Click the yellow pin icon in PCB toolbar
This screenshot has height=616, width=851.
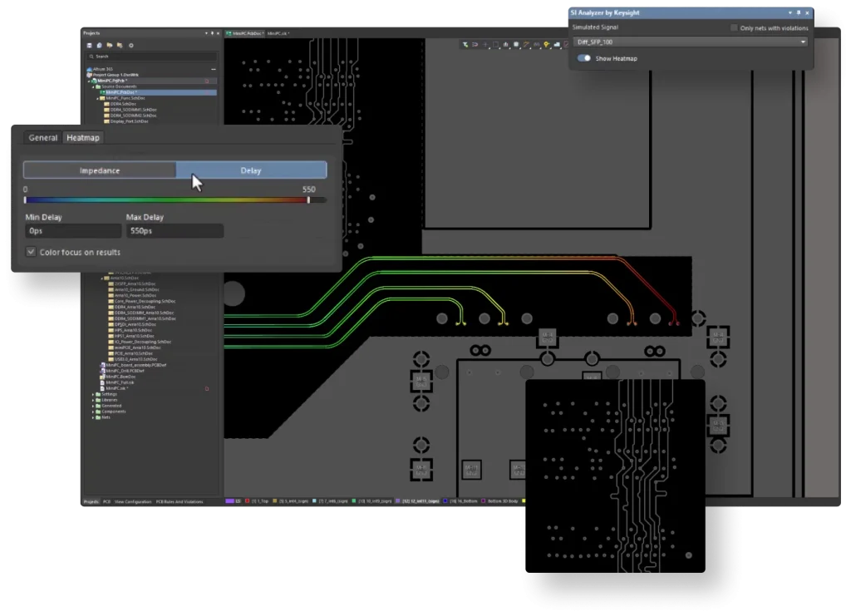pyautogui.click(x=548, y=45)
